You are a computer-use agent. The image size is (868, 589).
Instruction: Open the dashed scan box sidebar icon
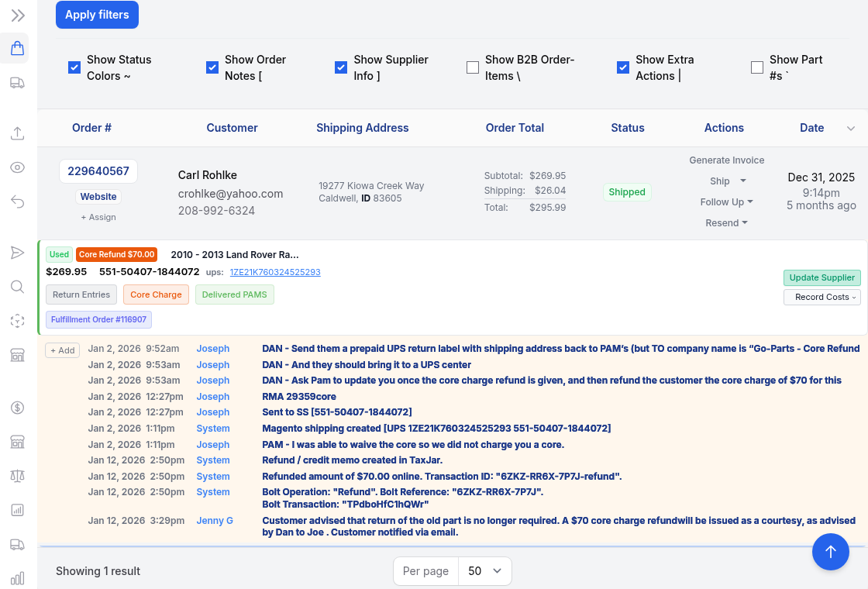pos(18,321)
